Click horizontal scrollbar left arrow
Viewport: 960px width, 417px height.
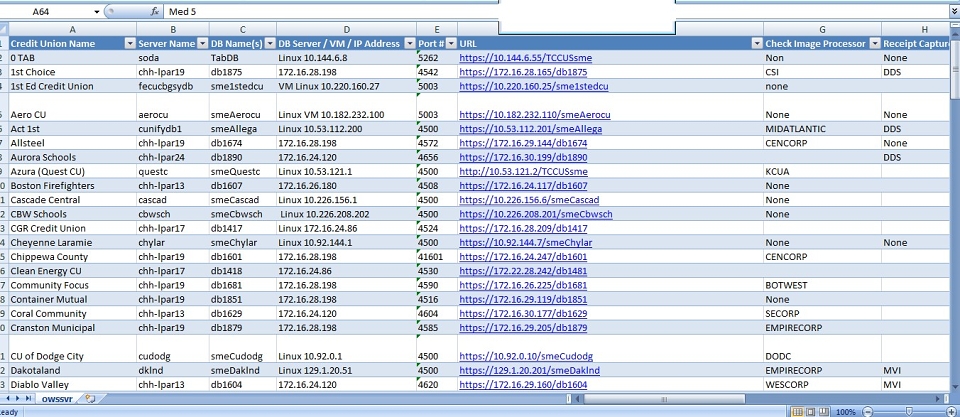point(577,399)
